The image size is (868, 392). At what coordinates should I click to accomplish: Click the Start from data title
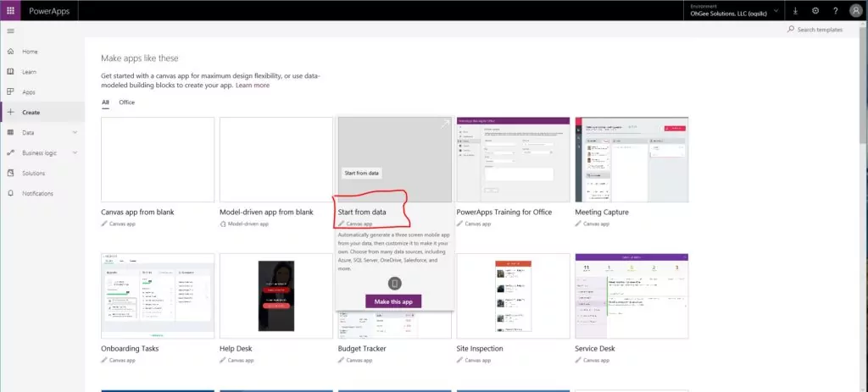click(362, 212)
